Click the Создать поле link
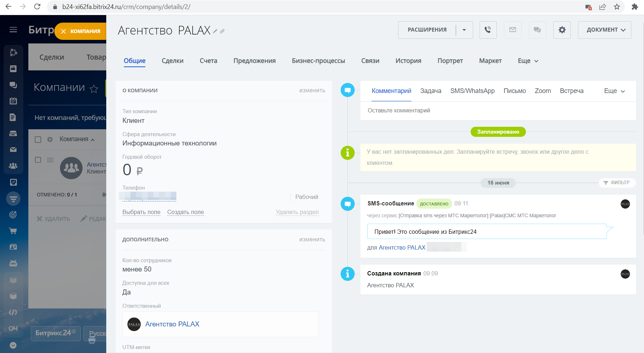This screenshot has height=353, width=644. (x=185, y=212)
